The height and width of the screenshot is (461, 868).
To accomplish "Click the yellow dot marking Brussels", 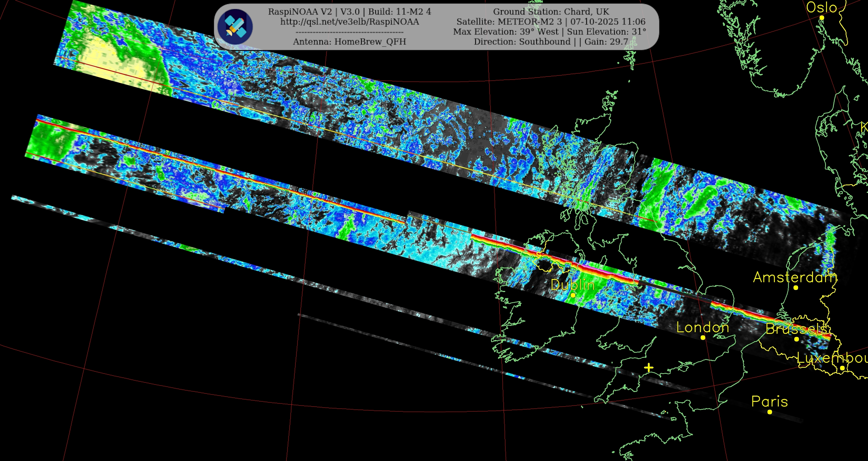I will pyautogui.click(x=796, y=339).
